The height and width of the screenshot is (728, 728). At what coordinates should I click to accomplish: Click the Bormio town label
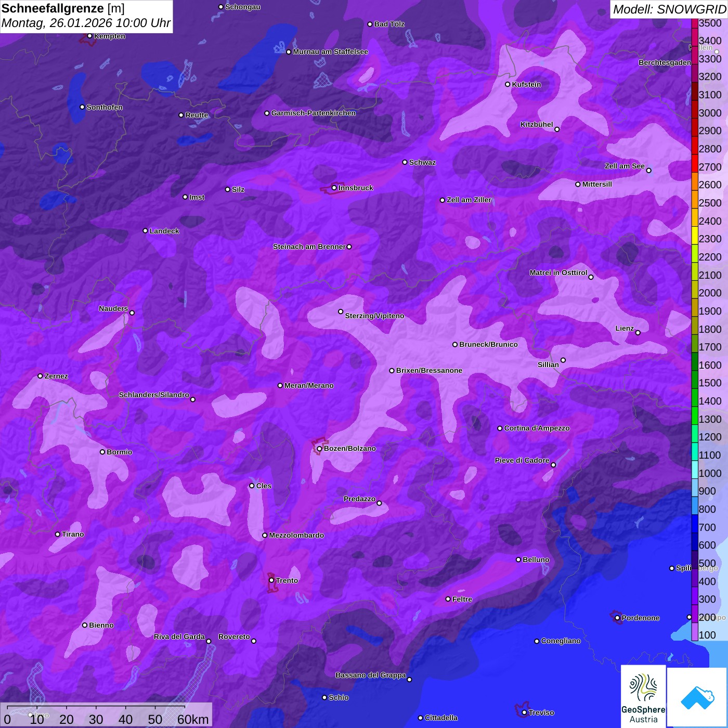coord(120,452)
